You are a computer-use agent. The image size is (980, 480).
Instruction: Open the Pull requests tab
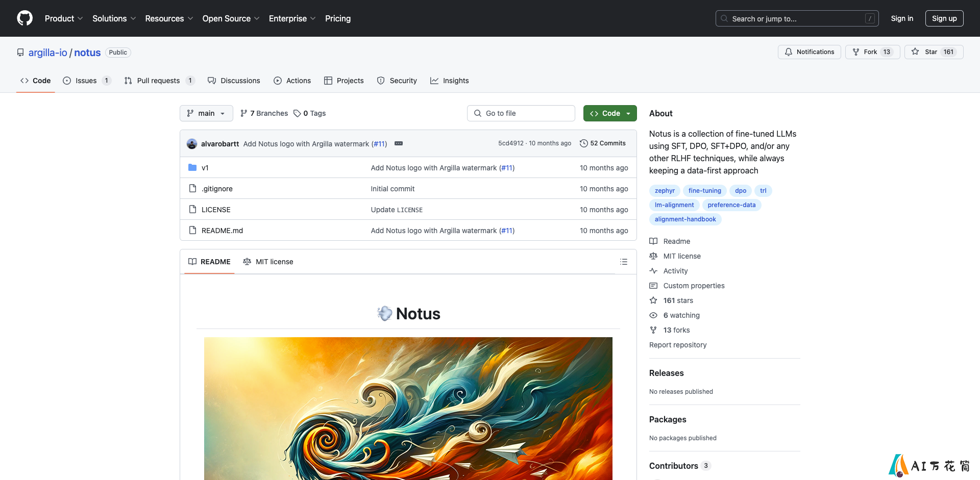(x=159, y=81)
